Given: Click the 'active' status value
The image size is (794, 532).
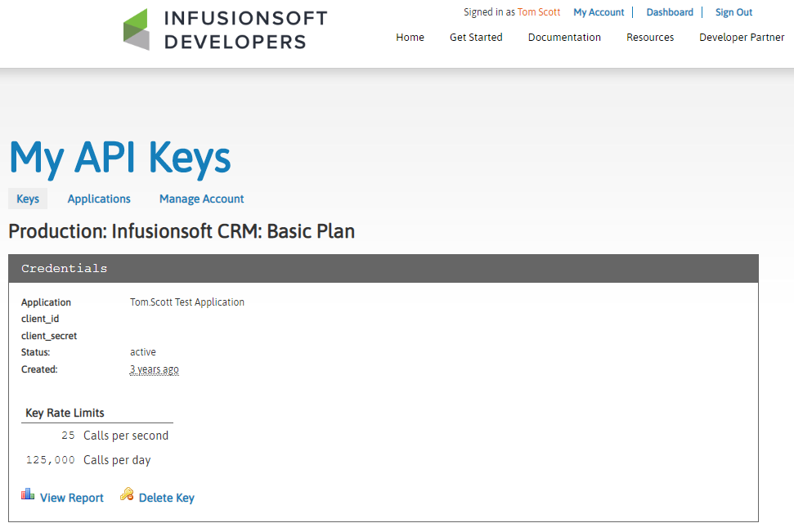Looking at the screenshot, I should coord(143,351).
